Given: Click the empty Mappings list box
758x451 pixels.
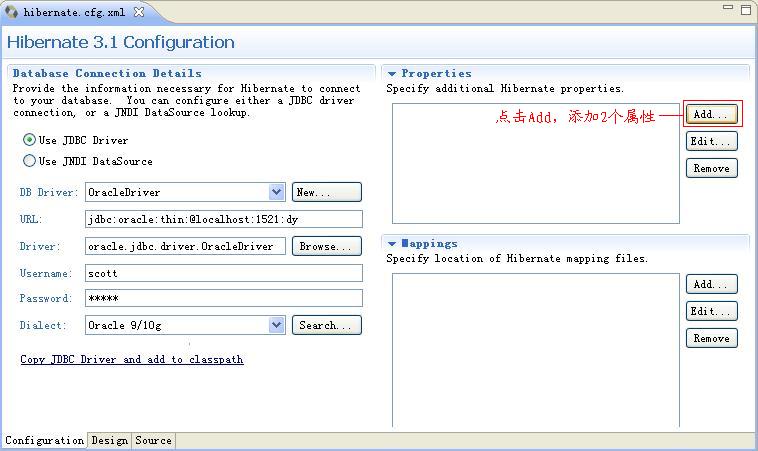Looking at the screenshot, I should point(536,350).
